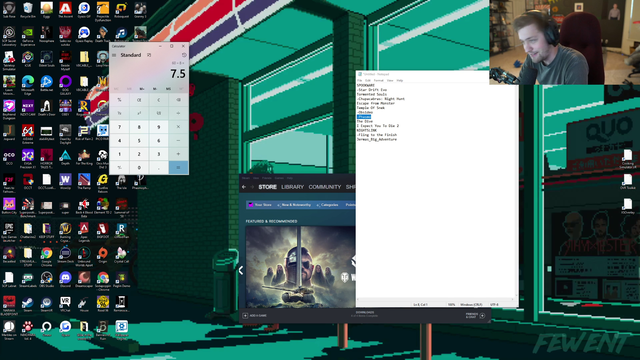Open the Steam COMMUNITY tab
Viewport: 640px width, 360px height.
[x=324, y=187]
